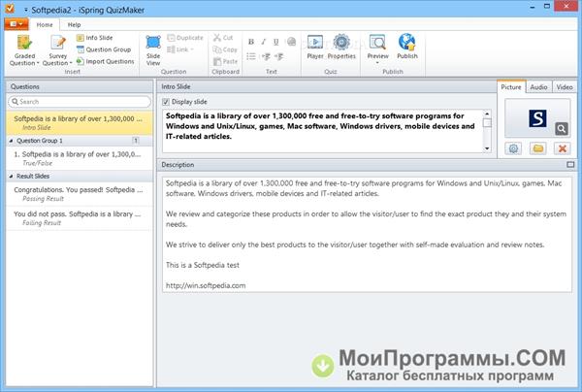Open the Player settings
Image resolution: width=582 pixels, height=392 pixels.
point(315,47)
